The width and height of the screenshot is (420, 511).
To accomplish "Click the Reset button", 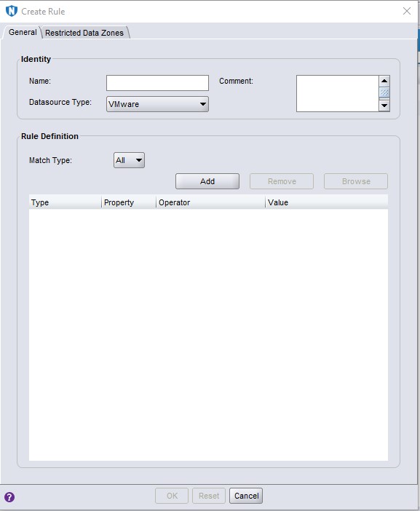I will [x=209, y=496].
